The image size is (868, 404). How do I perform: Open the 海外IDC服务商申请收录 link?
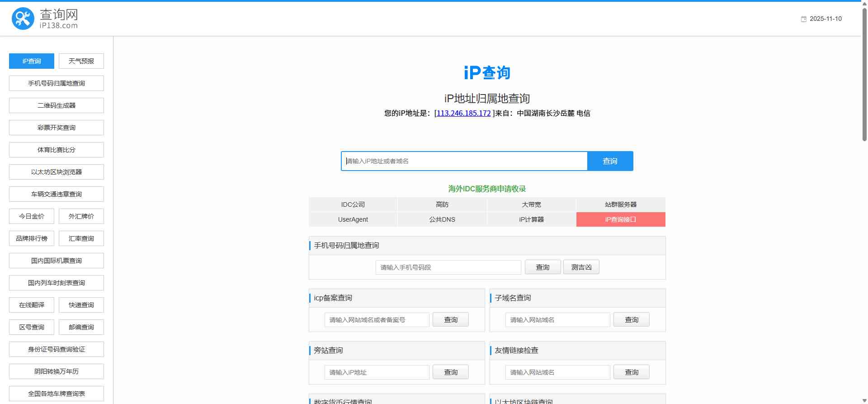tap(487, 189)
